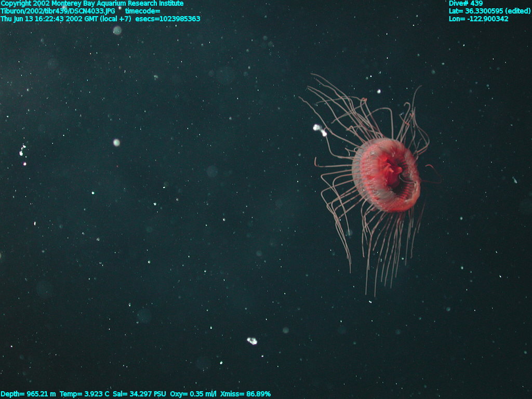The width and height of the screenshot is (532, 399).
Task: Click the Xmiss= 86.89% reading
Action: tap(245, 394)
